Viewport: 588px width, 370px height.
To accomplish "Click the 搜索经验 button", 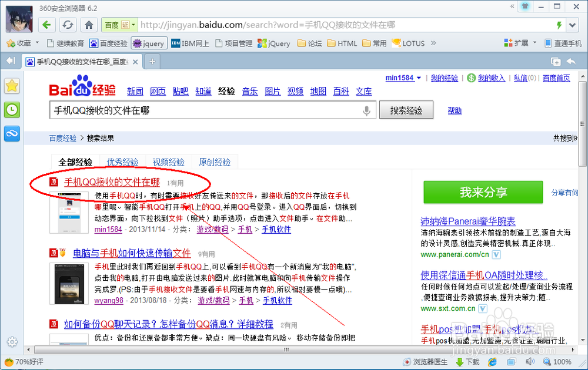I will click(x=406, y=110).
